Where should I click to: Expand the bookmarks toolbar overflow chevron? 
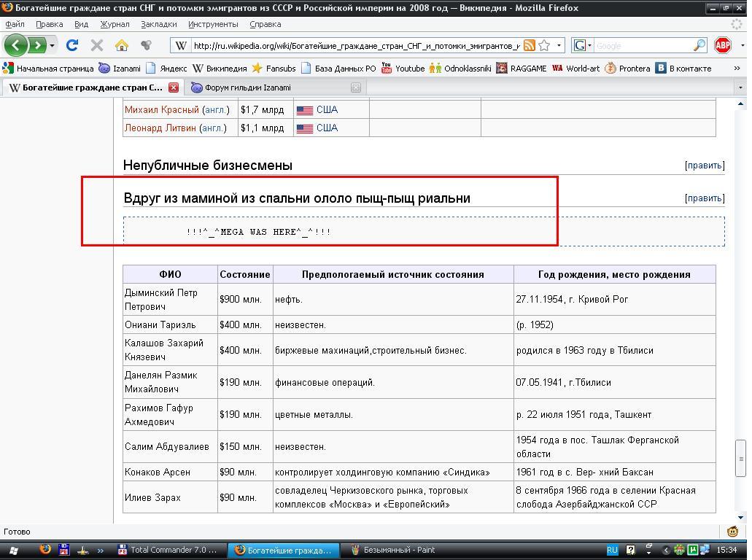click(737, 69)
